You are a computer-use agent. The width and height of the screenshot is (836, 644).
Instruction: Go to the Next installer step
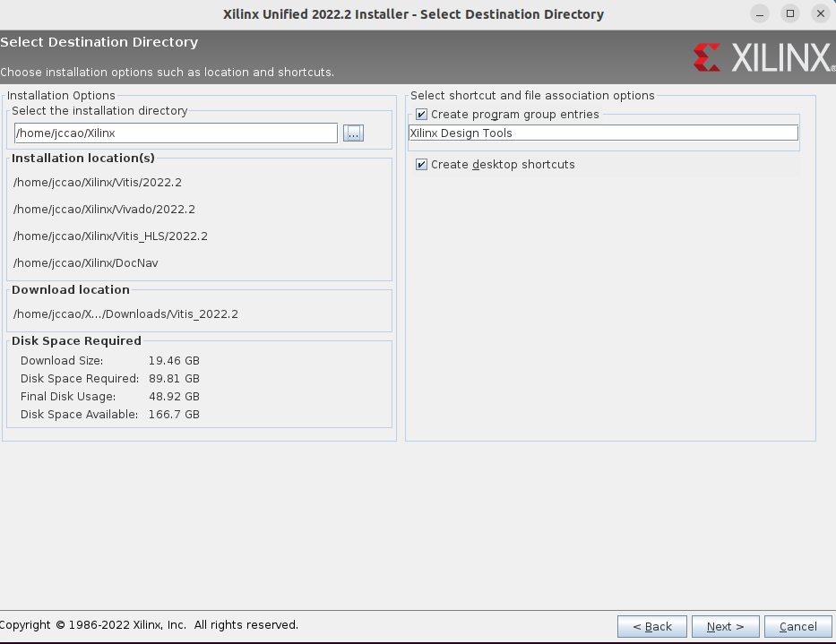point(725,626)
